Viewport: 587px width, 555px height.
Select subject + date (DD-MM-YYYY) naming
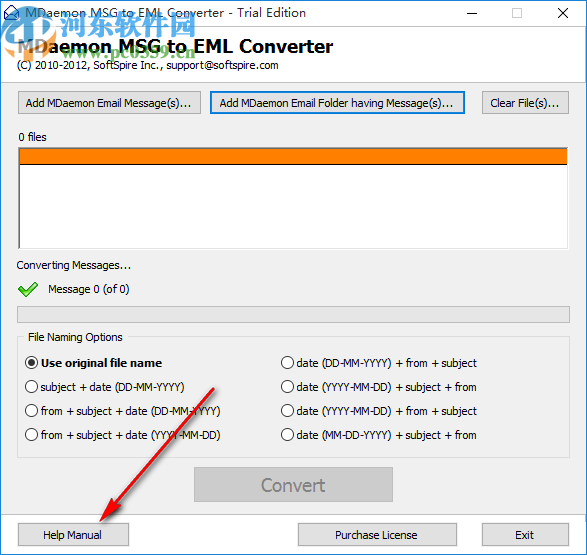tap(104, 387)
